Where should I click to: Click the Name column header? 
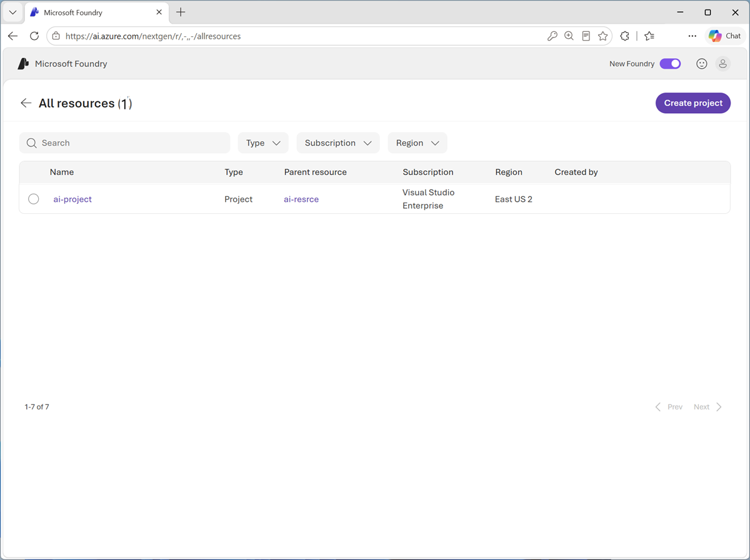coord(62,172)
